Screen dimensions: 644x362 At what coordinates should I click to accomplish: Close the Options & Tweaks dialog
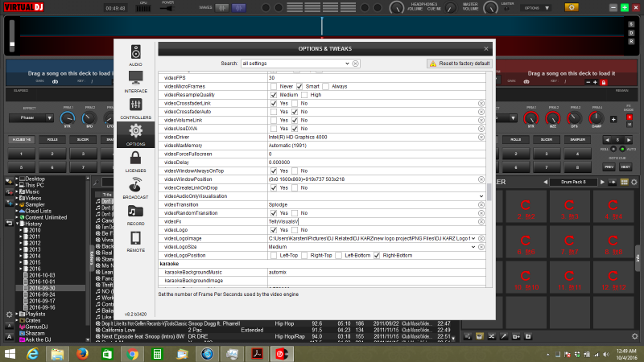tap(486, 49)
